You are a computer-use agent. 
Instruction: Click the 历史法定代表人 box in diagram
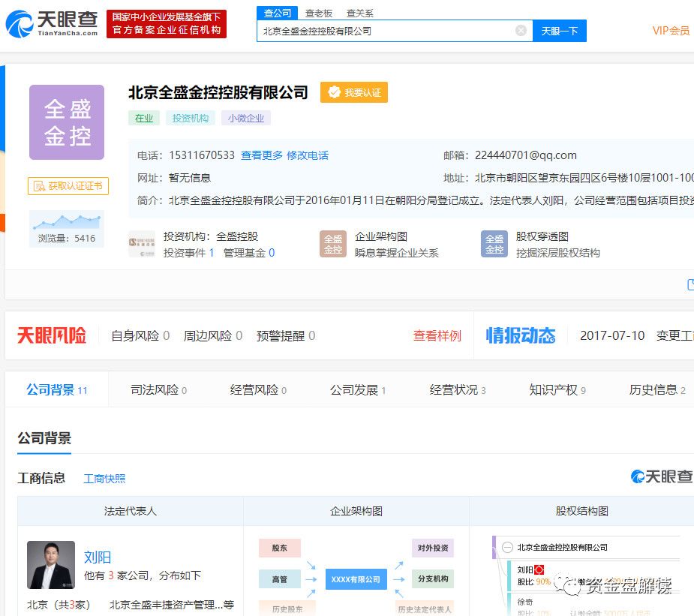coord(425,608)
